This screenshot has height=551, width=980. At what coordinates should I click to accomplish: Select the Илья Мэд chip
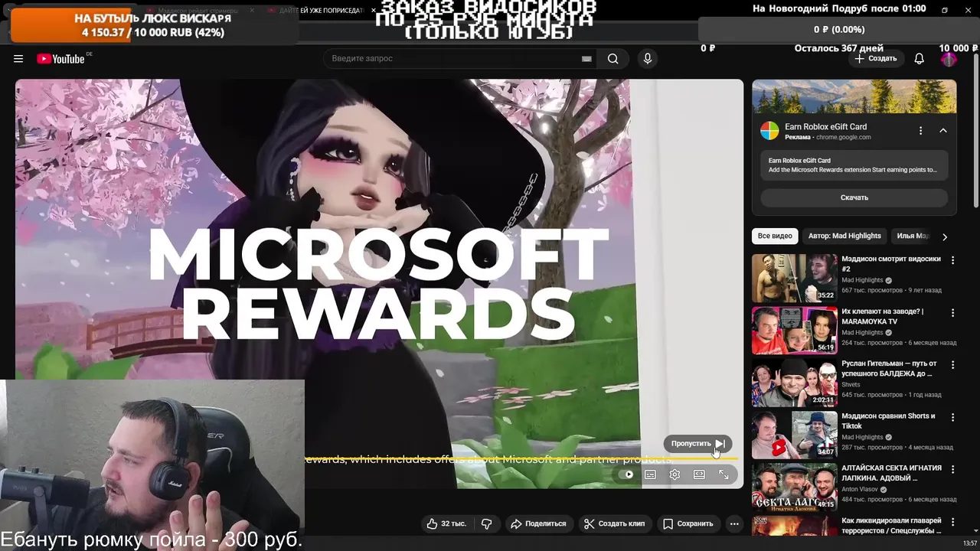pos(912,236)
